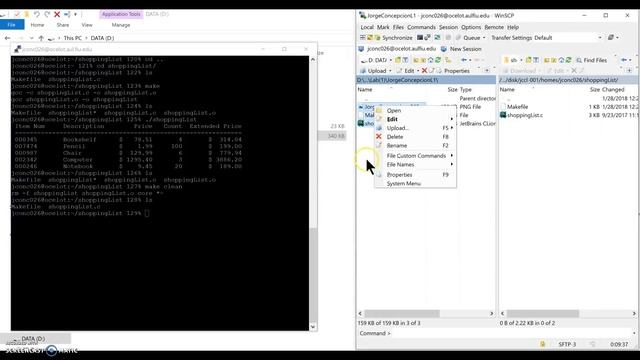Click Find Files in the remote toolbar
The width and height of the screenshot is (640, 360).
click(x=591, y=60)
